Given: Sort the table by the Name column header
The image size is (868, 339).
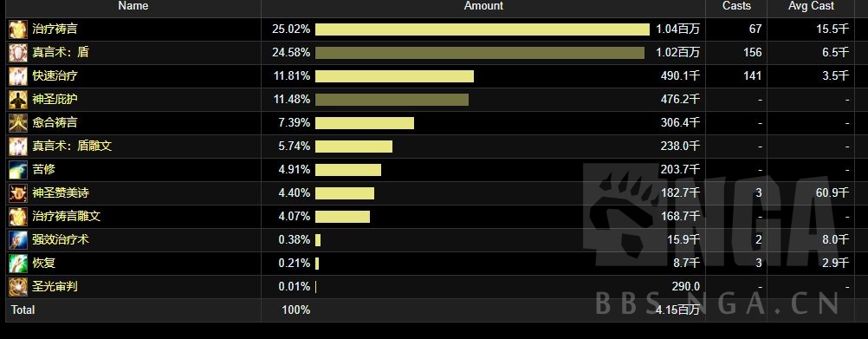Looking at the screenshot, I should pos(133,6).
